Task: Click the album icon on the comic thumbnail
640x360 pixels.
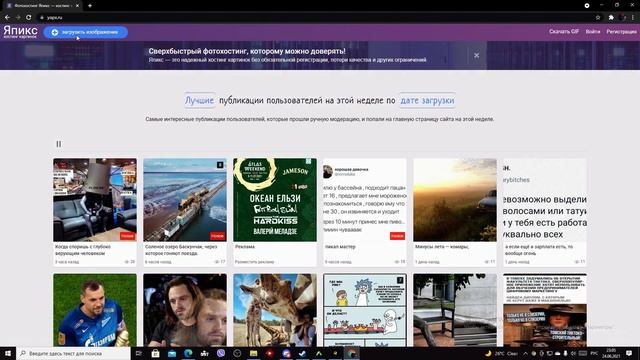Action: [x=400, y=280]
